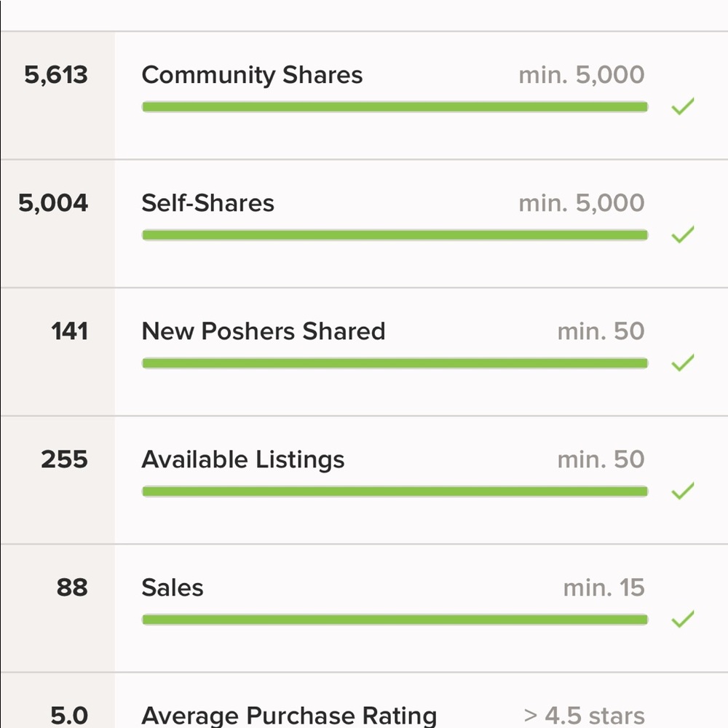
Task: Click the New Poshers Shared checkmark
Action: click(x=683, y=363)
